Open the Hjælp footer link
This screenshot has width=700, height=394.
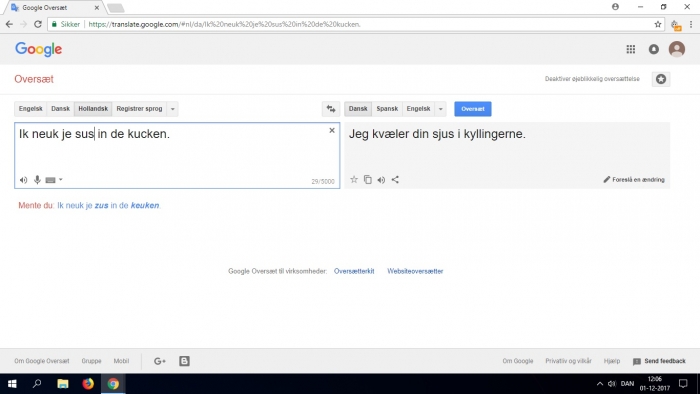pyautogui.click(x=612, y=361)
